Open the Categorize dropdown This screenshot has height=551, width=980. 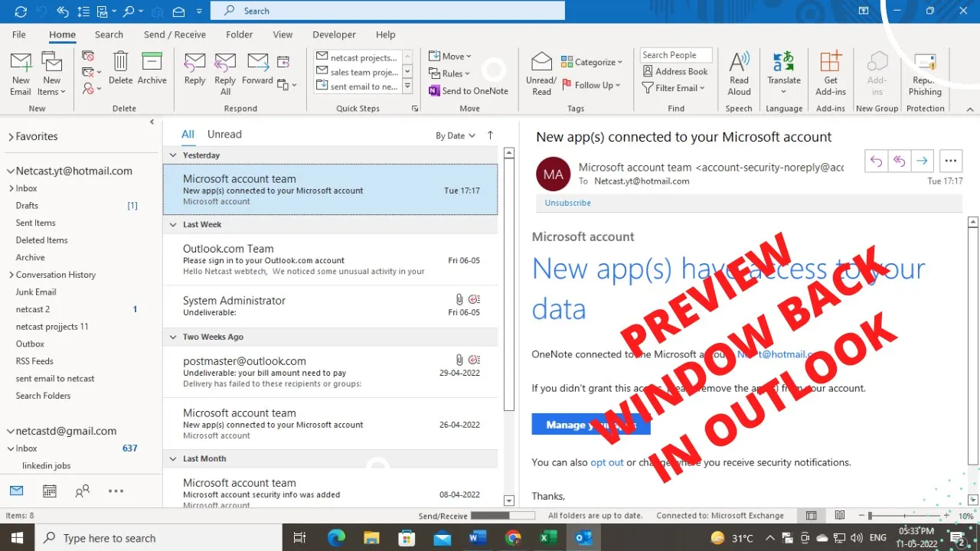593,62
